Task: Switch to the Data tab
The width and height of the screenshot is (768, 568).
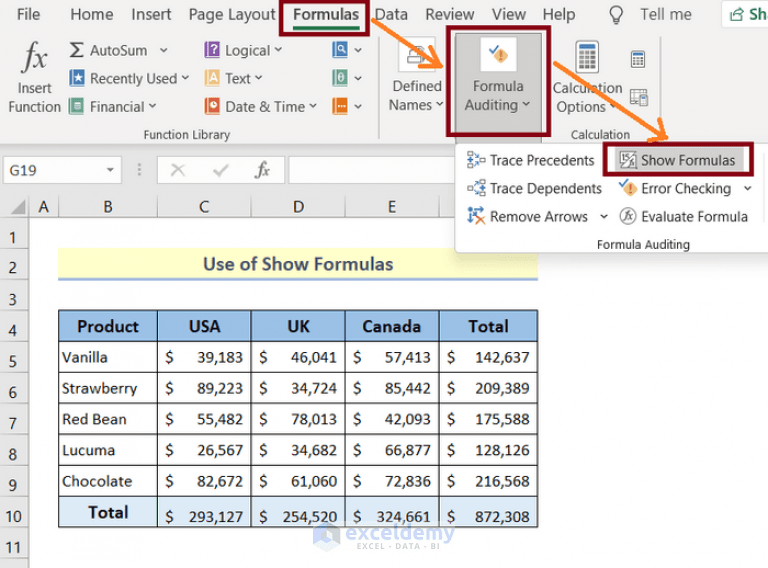Action: [391, 14]
